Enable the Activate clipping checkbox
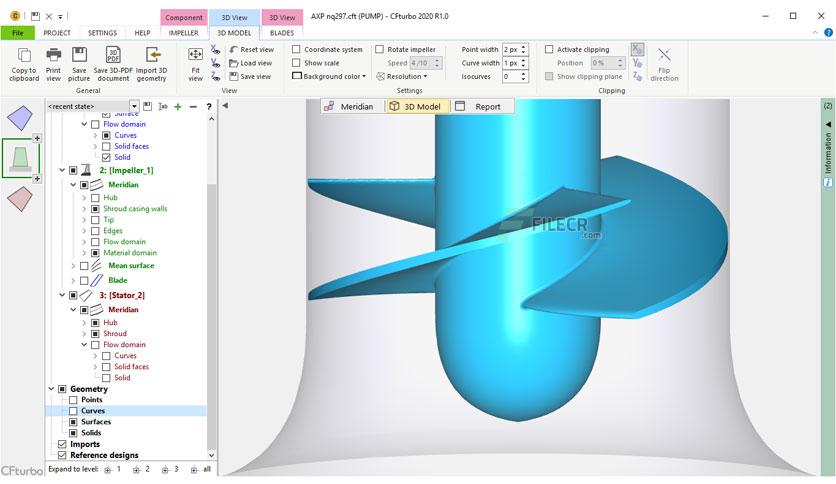 click(x=549, y=49)
